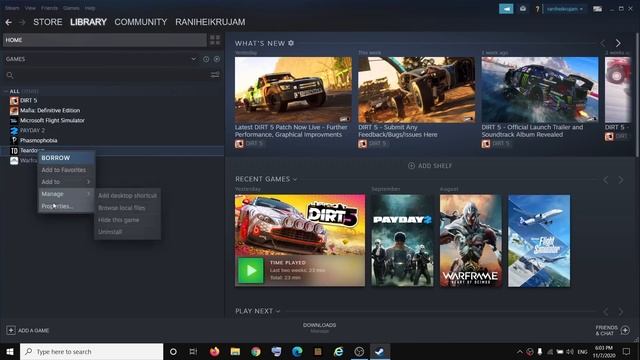
Task: Open Warframe recent game cover
Action: click(471, 241)
